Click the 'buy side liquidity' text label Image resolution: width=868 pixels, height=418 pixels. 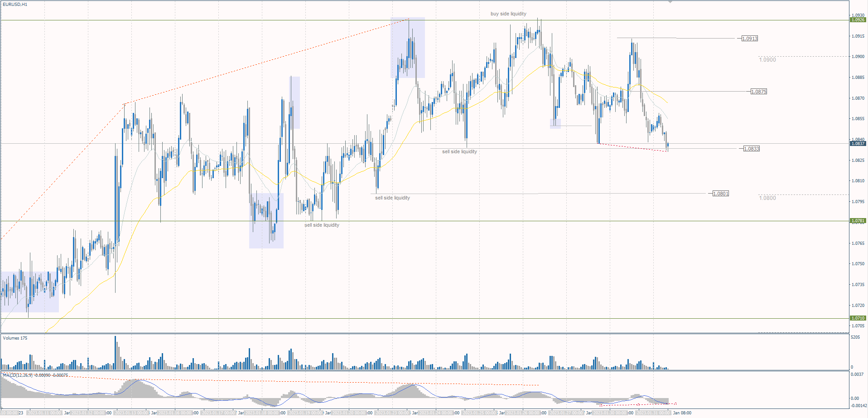tap(508, 14)
